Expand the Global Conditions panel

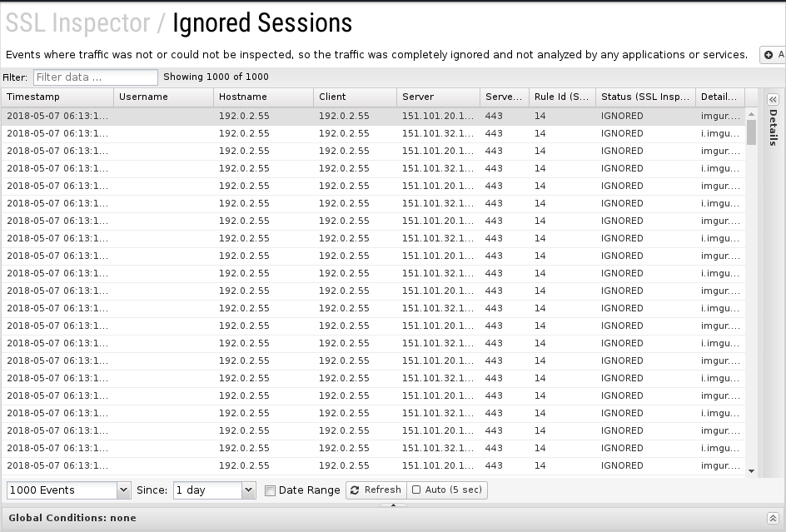tap(773, 518)
